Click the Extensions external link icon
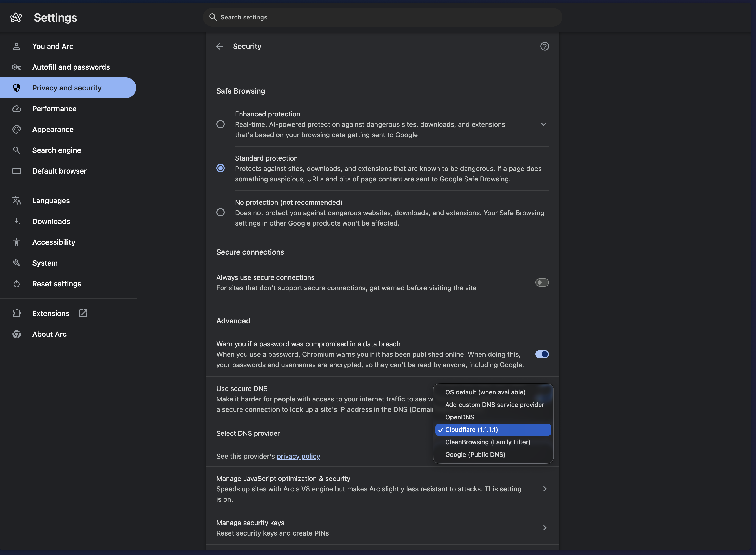This screenshot has height=555, width=756. [83, 313]
